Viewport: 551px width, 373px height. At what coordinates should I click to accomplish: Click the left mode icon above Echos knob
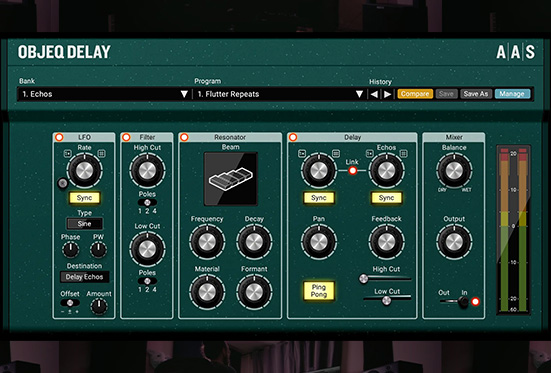[369, 153]
